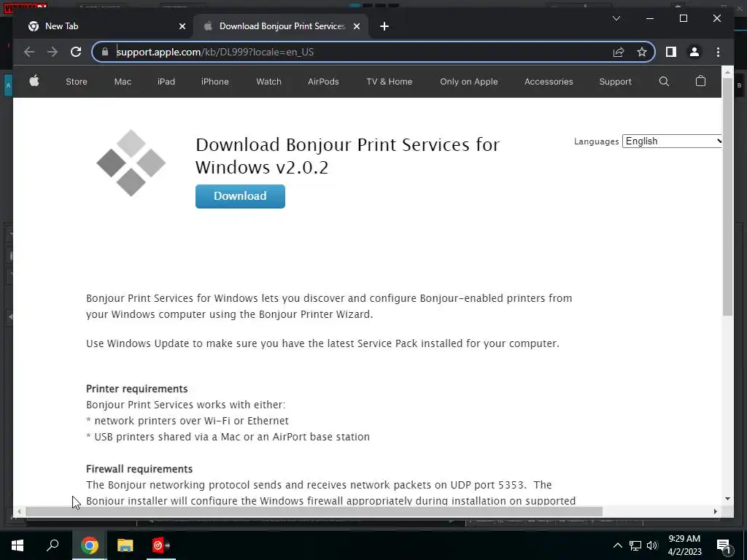Viewport: 747px width, 560px height.
Task: Open the Only on Apple menu item
Action: click(469, 82)
